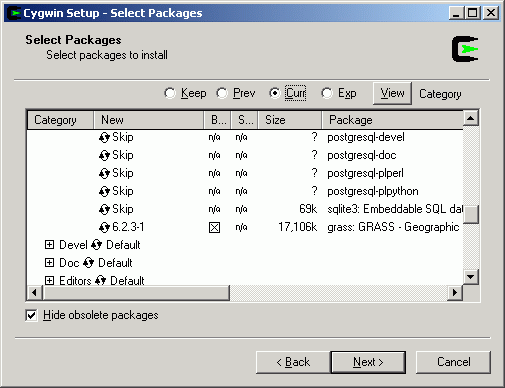Minimize the Cygwin Setup window

(456, 13)
